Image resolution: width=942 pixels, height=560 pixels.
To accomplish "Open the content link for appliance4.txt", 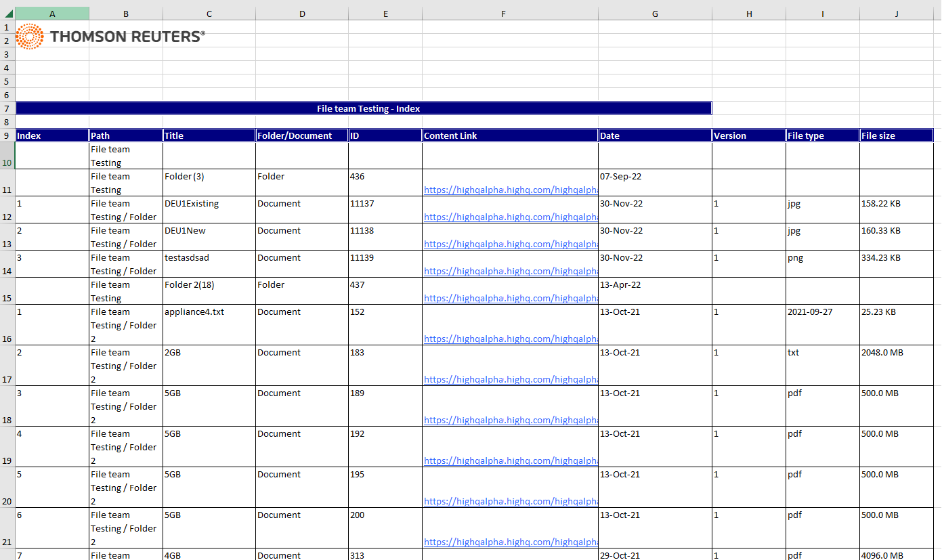I will [510, 339].
